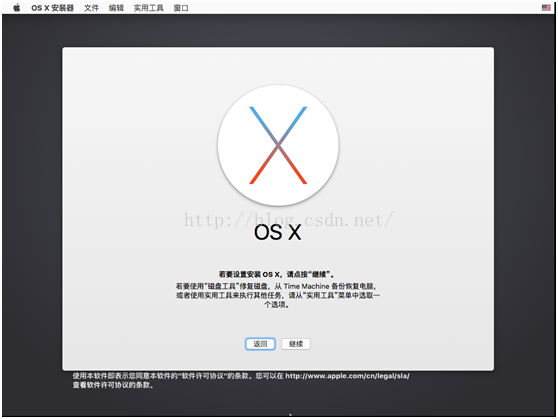Click the bold line 若要设置安装 OS X
This screenshot has height=419, width=558.
(277, 274)
